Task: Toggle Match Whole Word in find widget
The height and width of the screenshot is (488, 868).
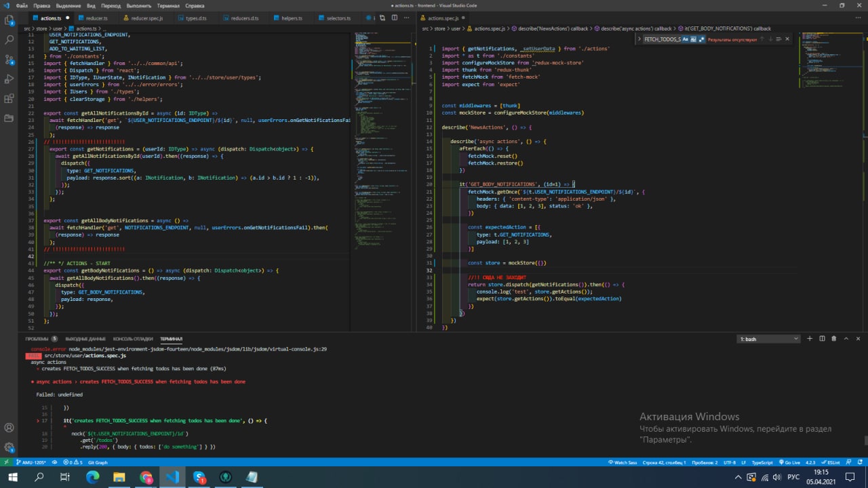Action: pyautogui.click(x=693, y=39)
